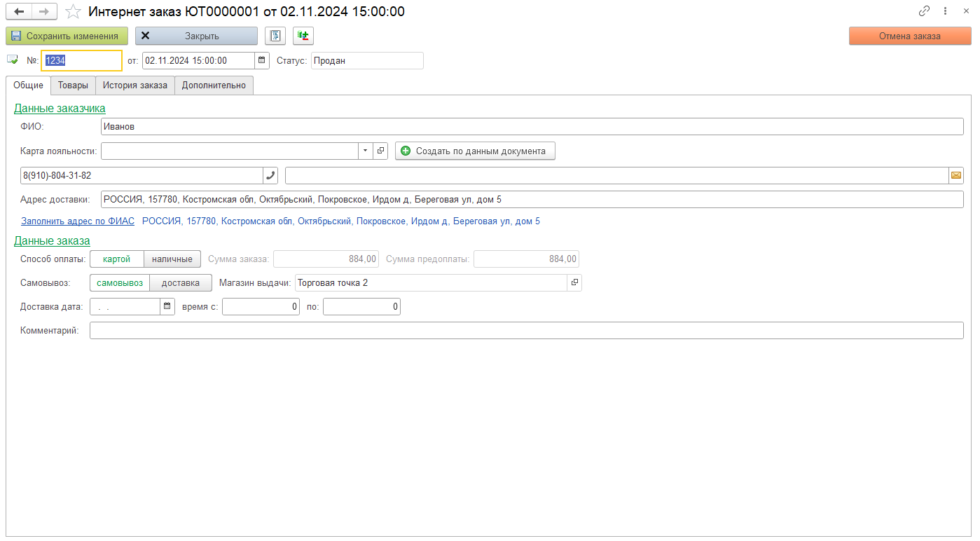Choose 'самовывоз' pickup option
This screenshot has height=541, width=980.
(x=120, y=283)
